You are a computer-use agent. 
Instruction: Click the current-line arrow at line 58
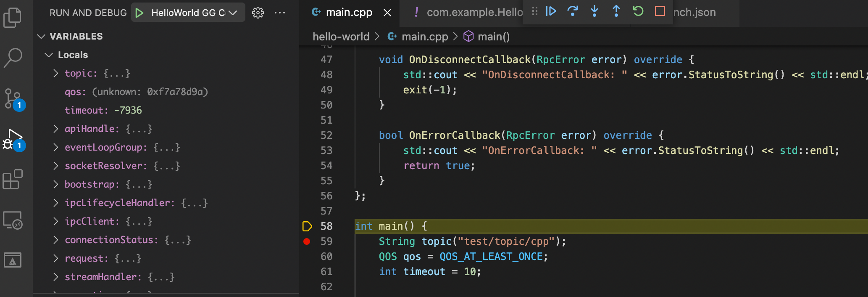click(307, 226)
